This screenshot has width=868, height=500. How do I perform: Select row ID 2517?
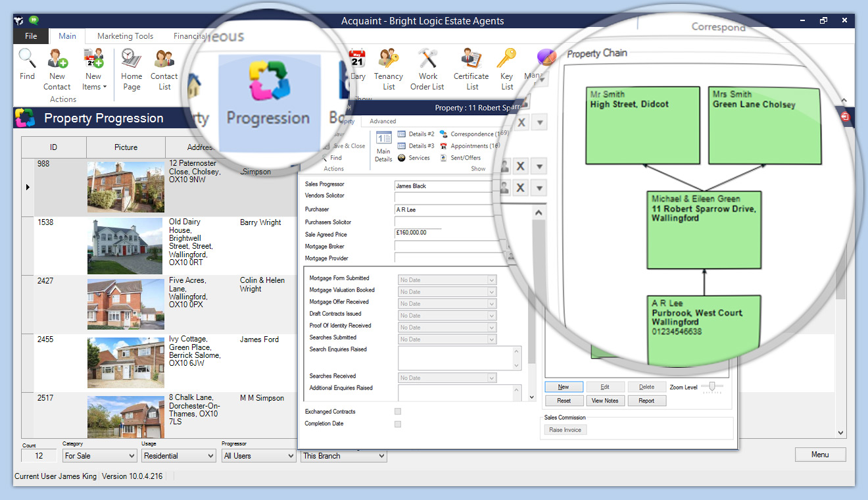point(45,398)
